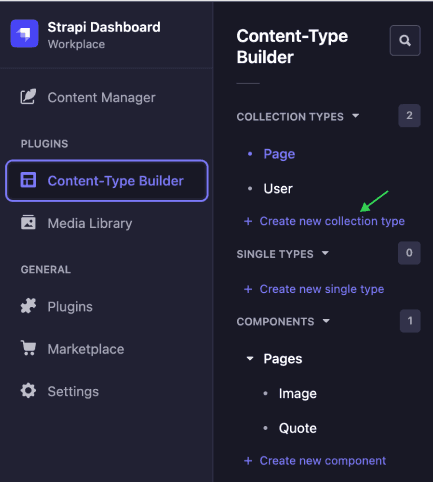The height and width of the screenshot is (482, 433).
Task: Click the Marketplace shopping cart icon
Action: [x=29, y=348]
